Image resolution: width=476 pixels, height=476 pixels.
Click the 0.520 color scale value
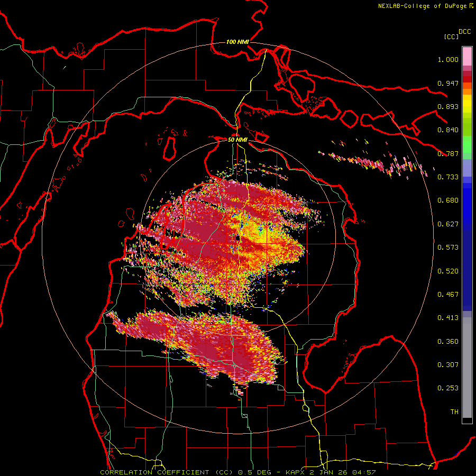(x=448, y=271)
